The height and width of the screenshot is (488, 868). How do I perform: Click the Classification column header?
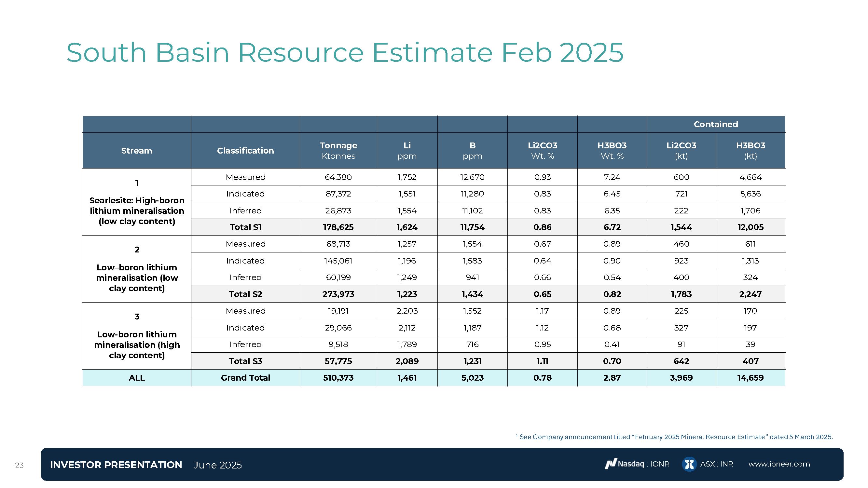tap(245, 151)
